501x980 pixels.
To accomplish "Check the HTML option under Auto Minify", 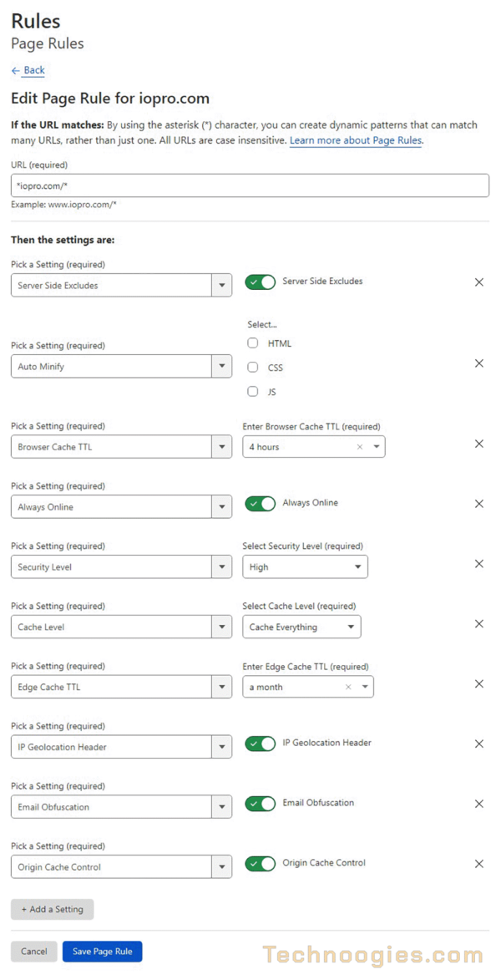I will (x=253, y=343).
